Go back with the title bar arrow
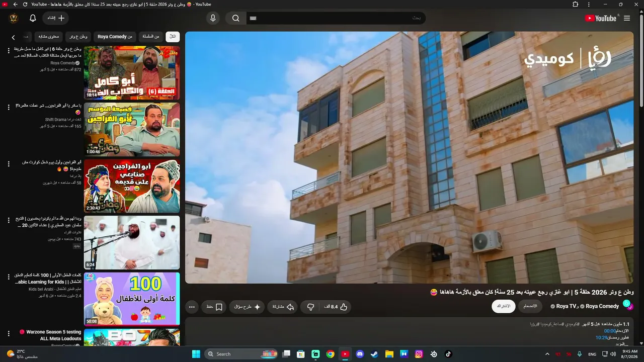The image size is (644, 362). [x=15, y=5]
